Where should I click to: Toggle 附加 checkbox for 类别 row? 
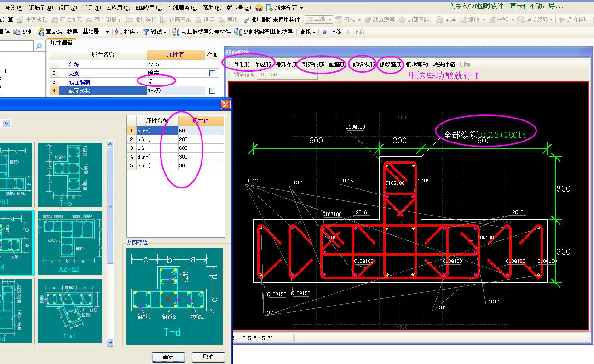coord(212,73)
